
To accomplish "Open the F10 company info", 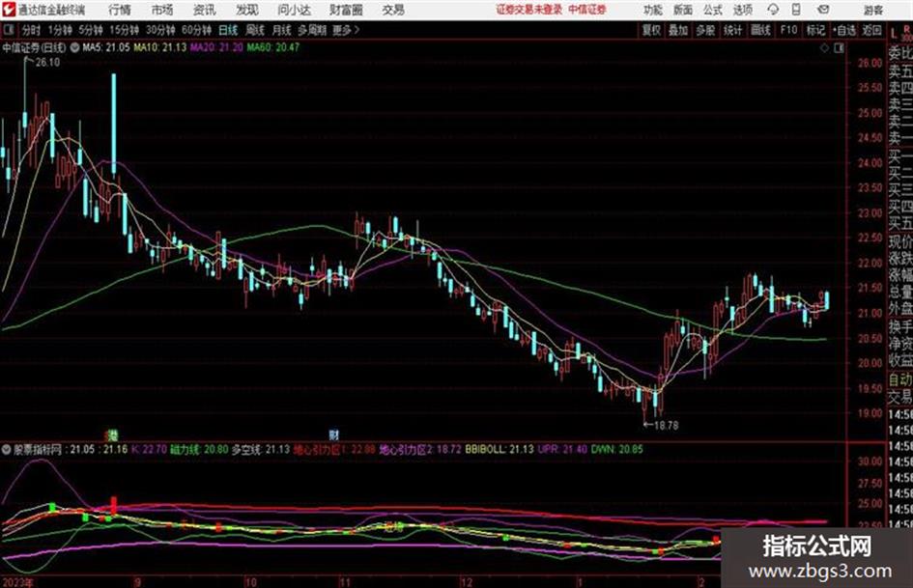I will [x=788, y=30].
